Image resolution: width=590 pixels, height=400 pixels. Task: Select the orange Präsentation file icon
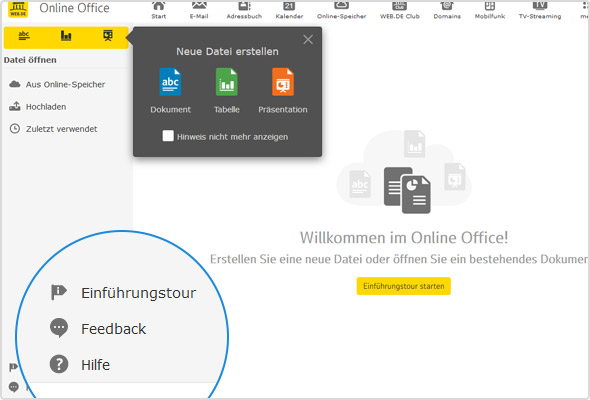click(283, 82)
